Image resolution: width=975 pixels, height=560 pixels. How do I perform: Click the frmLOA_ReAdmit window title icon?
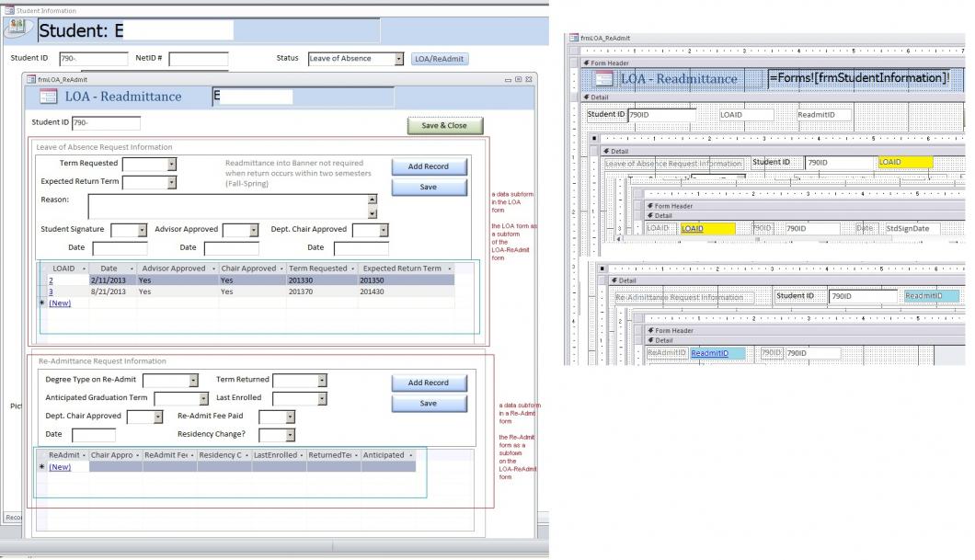[30, 80]
